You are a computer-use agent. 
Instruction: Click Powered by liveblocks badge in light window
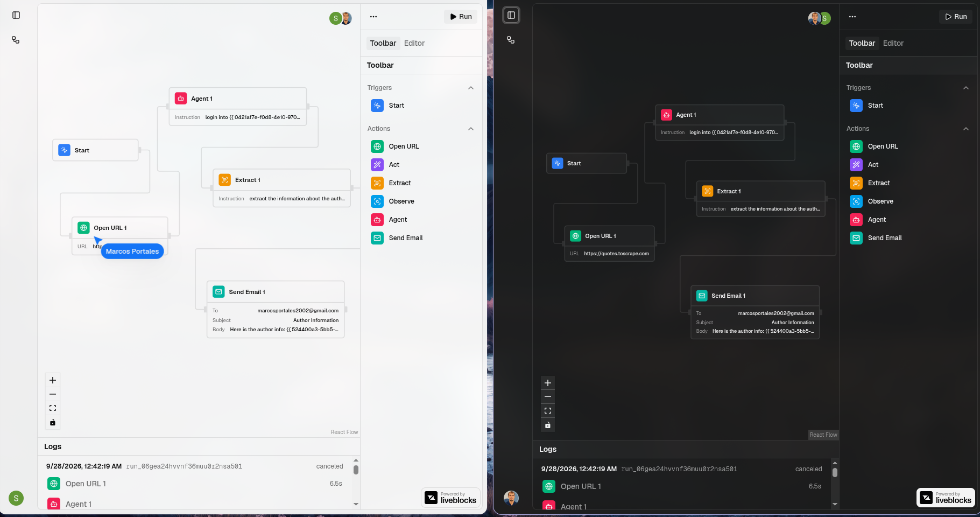[451, 498]
